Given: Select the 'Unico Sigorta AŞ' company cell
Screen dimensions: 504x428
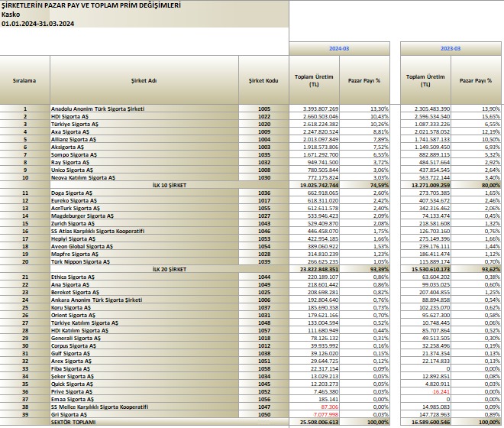Looking at the screenshot, I should tap(144, 170).
